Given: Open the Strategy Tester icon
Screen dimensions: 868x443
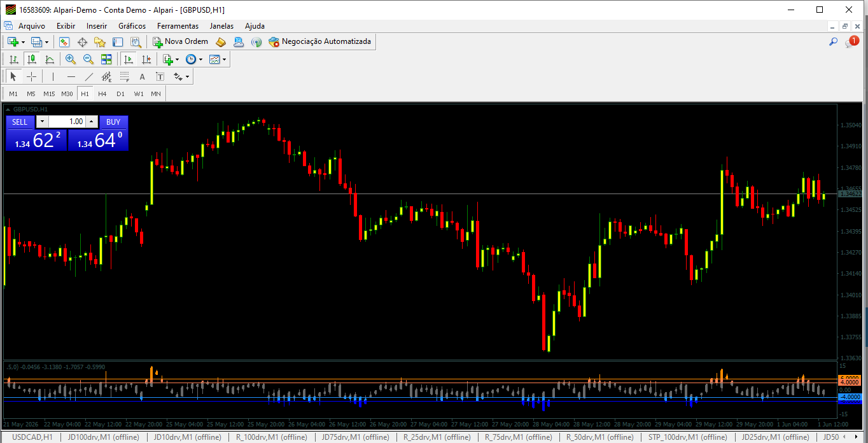Looking at the screenshot, I should 136,42.
